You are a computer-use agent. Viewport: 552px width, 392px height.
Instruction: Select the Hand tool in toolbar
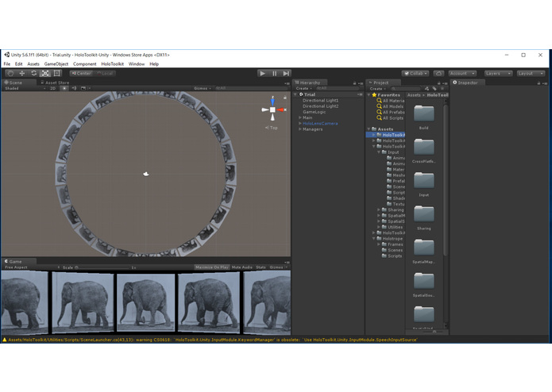point(10,73)
